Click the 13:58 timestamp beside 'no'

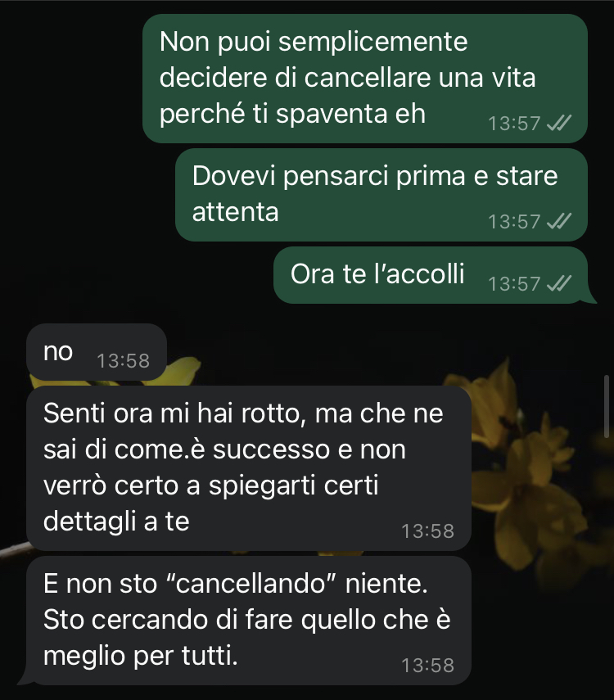[124, 361]
